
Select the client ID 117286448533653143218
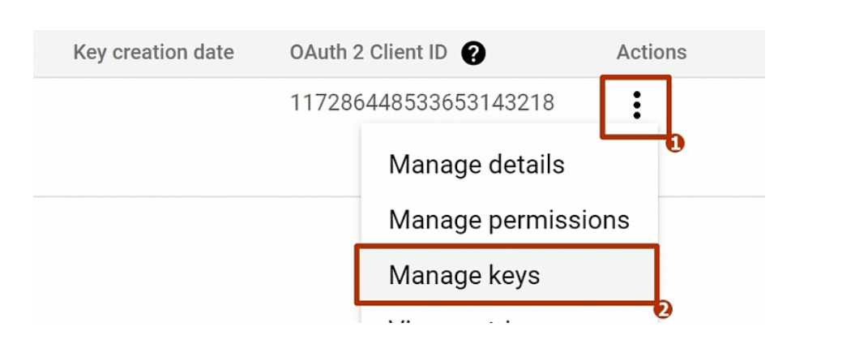click(422, 103)
